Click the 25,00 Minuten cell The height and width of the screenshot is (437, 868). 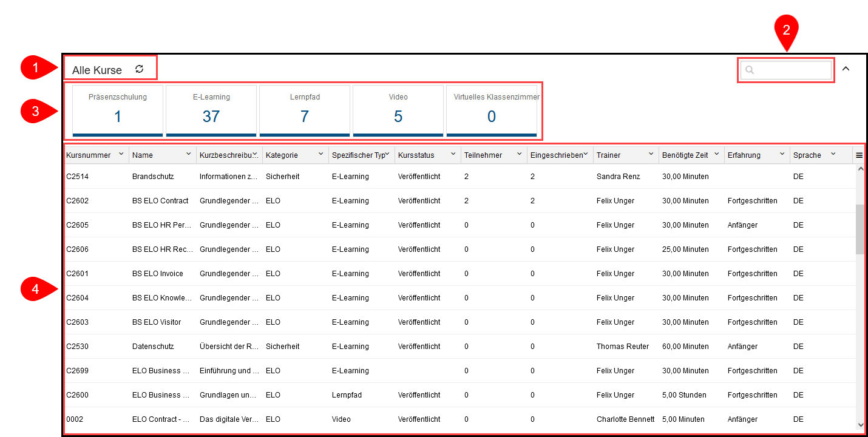(685, 249)
